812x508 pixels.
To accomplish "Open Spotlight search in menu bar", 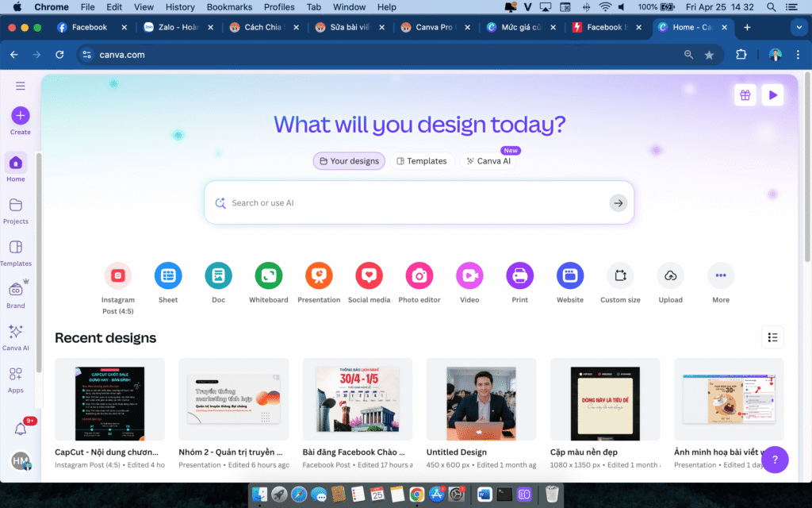I will point(771,6).
